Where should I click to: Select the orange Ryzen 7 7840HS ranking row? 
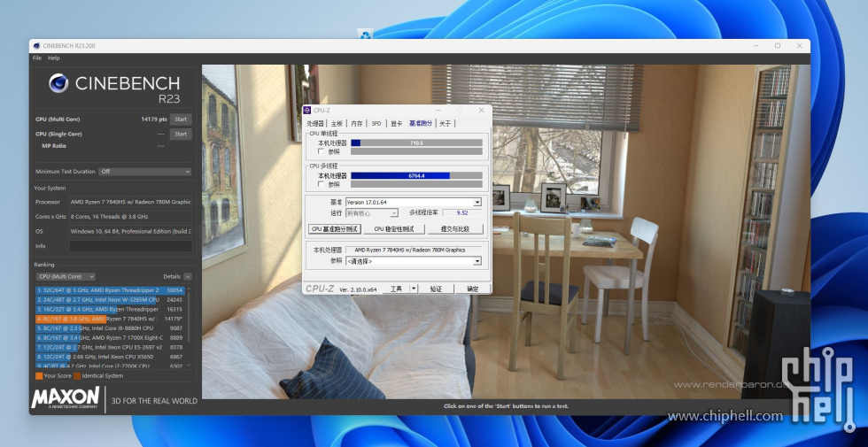coord(110,319)
